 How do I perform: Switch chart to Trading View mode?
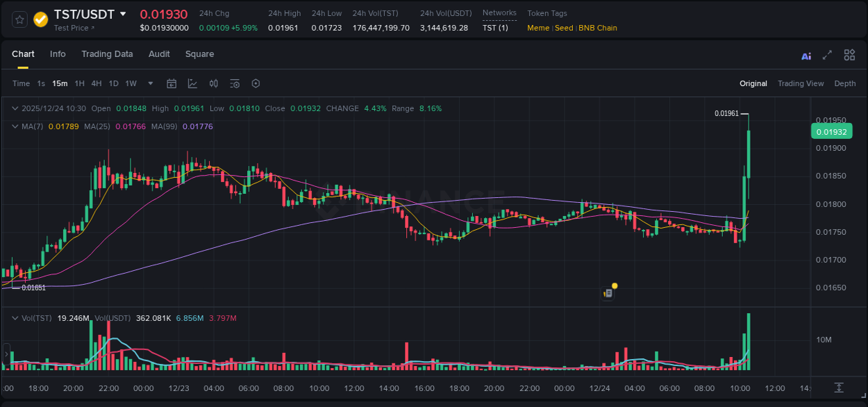(x=801, y=83)
